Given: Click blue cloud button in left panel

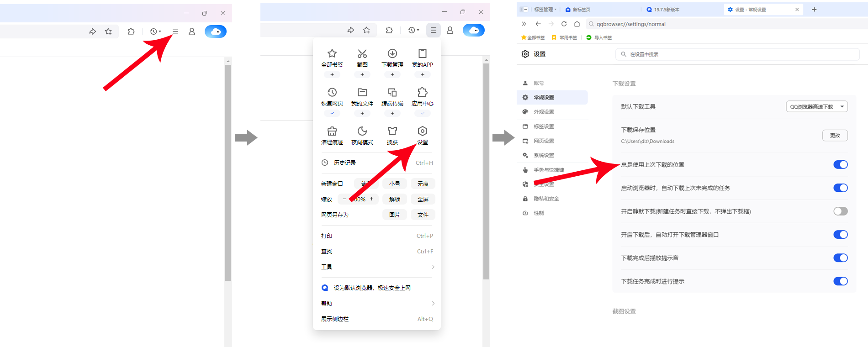Looking at the screenshot, I should [x=216, y=32].
